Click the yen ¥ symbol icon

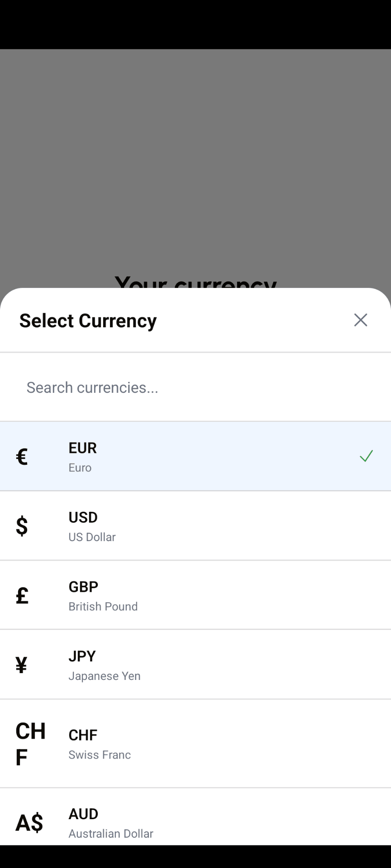tap(21, 665)
